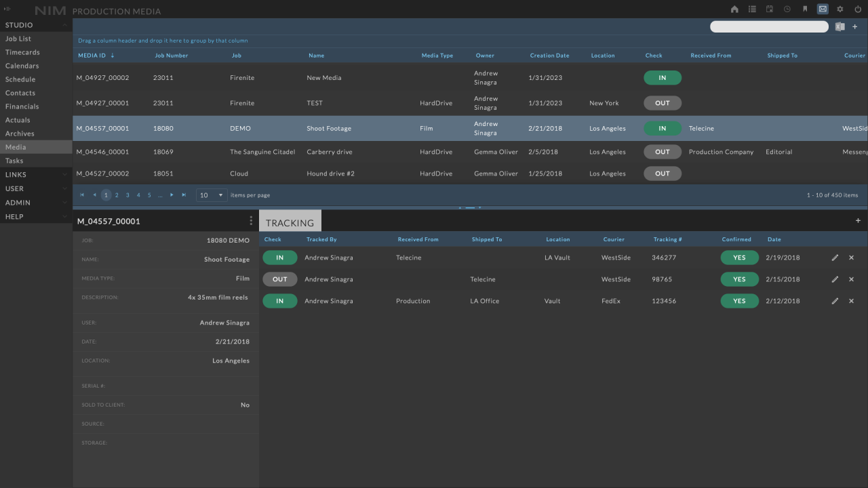Go to page 3 of the media list

[127, 195]
